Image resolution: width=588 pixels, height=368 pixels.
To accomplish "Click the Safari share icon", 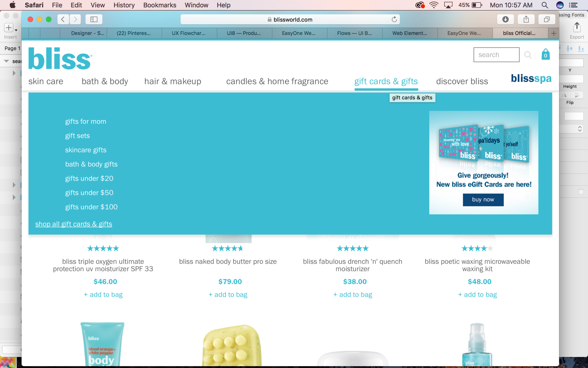I will click(x=526, y=19).
